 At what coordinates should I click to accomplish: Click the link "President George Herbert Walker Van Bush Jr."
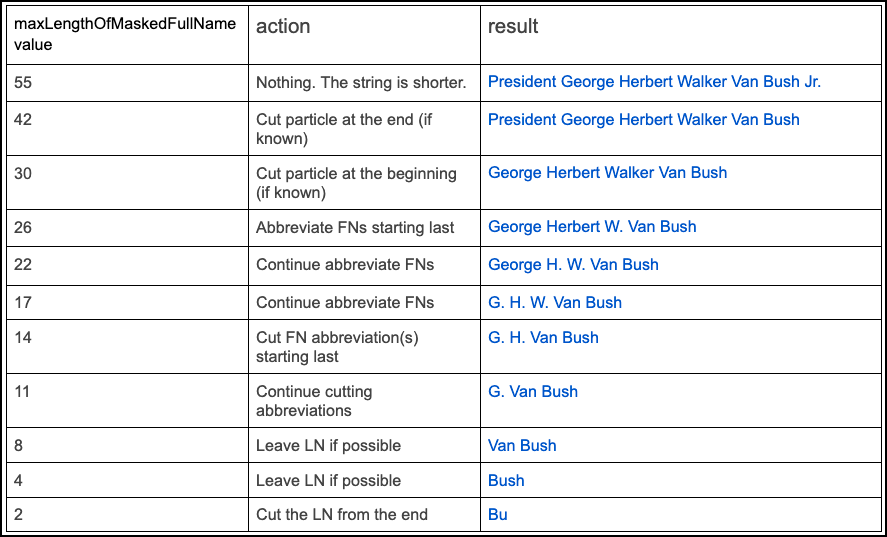point(654,82)
